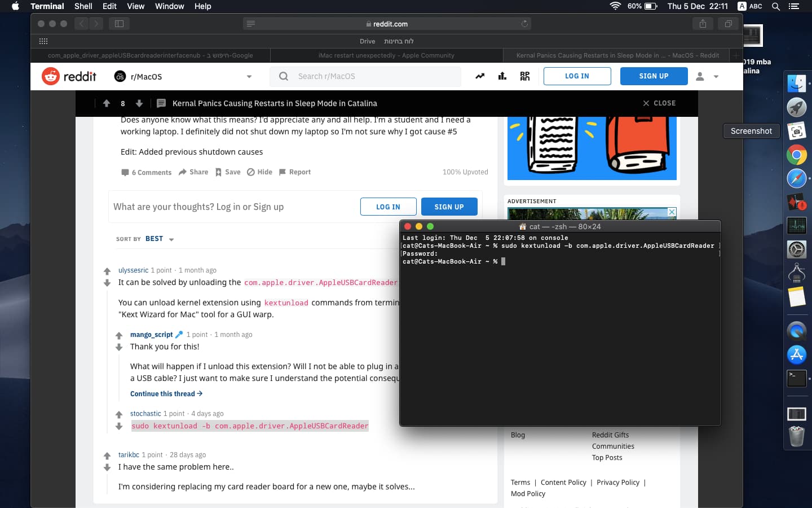Open the r/MacOS community dropdown

[x=249, y=76]
